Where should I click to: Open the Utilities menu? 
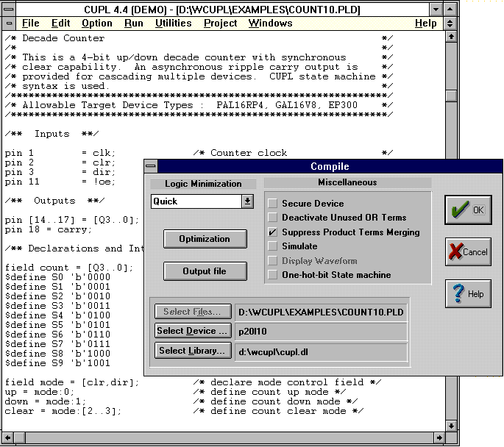[x=173, y=24]
